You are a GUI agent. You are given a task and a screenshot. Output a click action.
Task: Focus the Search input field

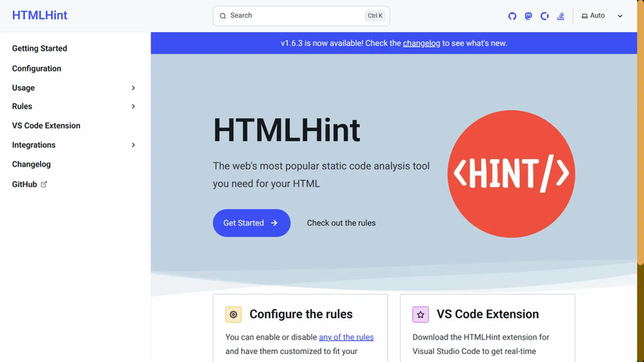pos(301,16)
